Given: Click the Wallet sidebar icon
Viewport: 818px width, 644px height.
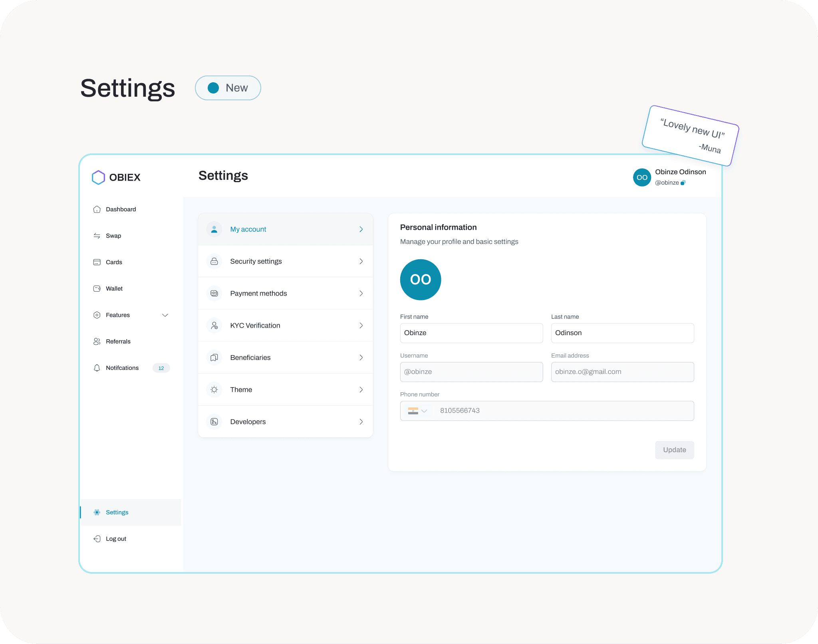Looking at the screenshot, I should [97, 288].
